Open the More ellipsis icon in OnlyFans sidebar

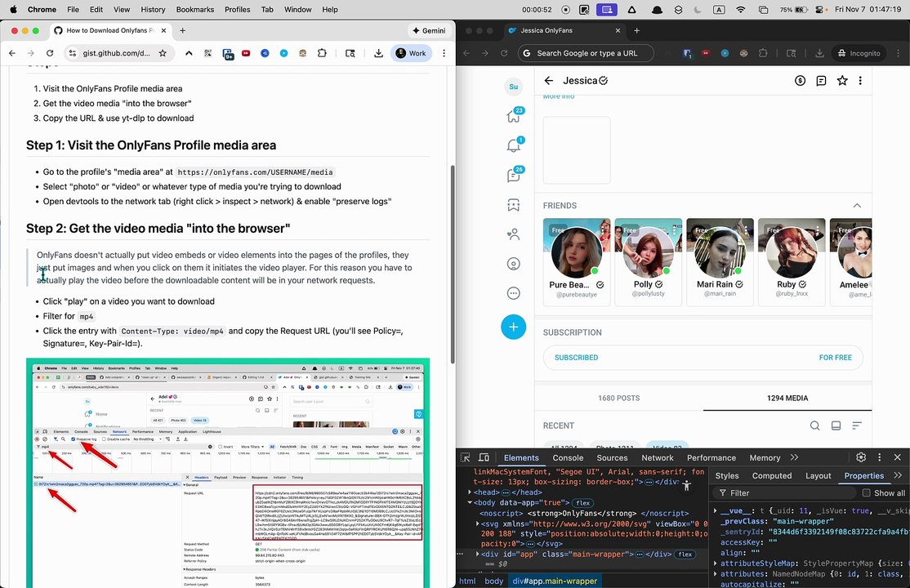[514, 293]
